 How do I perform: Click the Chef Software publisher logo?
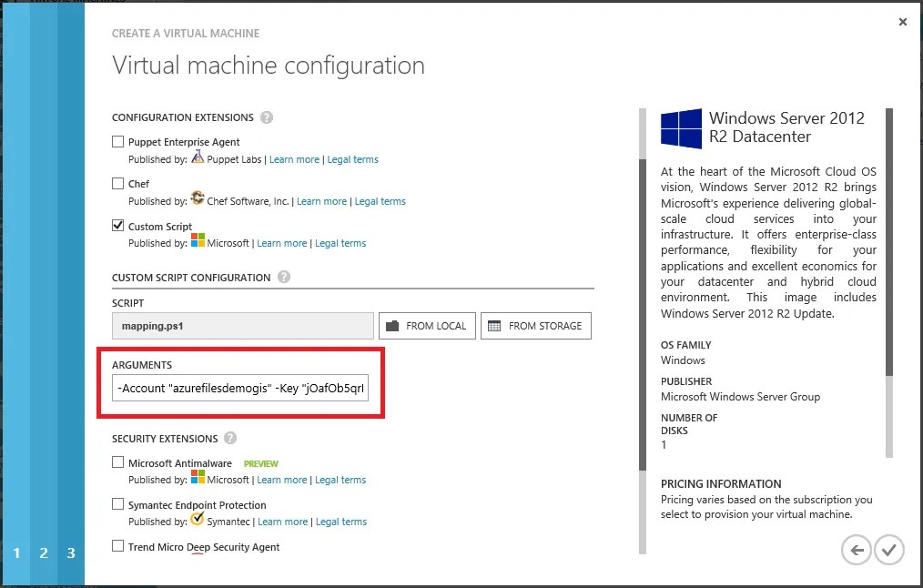pos(198,198)
